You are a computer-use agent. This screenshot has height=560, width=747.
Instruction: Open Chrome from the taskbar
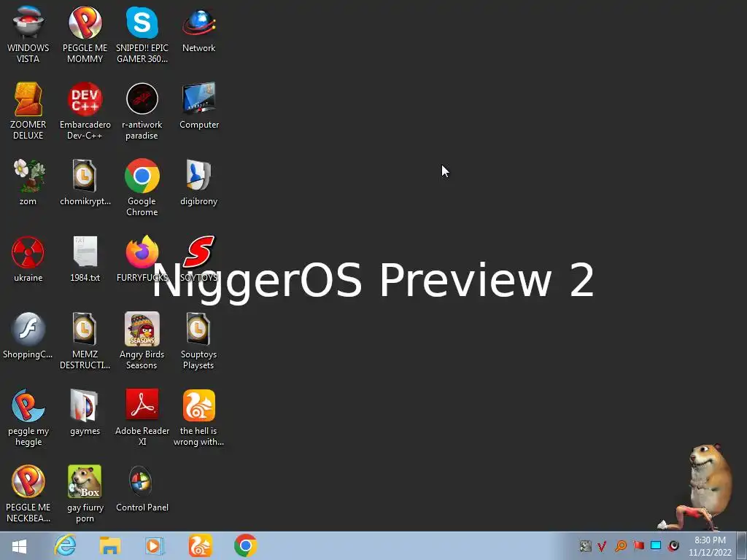pos(245,545)
